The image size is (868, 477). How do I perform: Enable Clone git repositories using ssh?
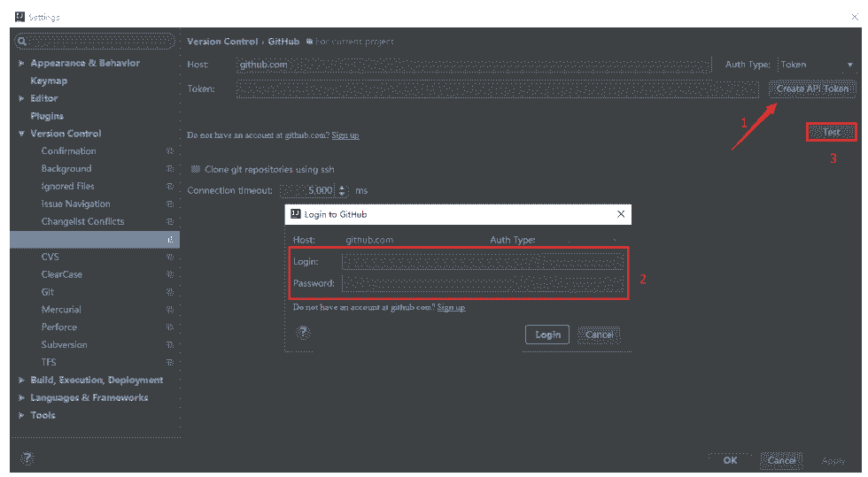(x=196, y=169)
